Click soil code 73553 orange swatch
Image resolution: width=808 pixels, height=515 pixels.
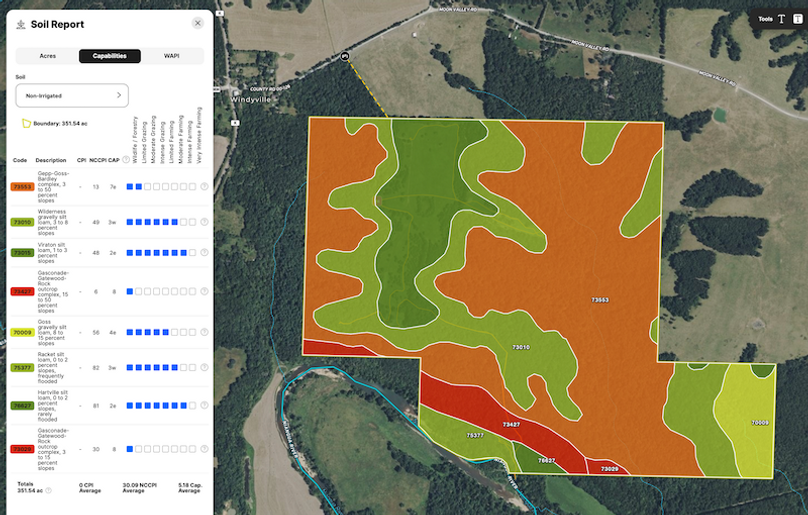tap(21, 186)
